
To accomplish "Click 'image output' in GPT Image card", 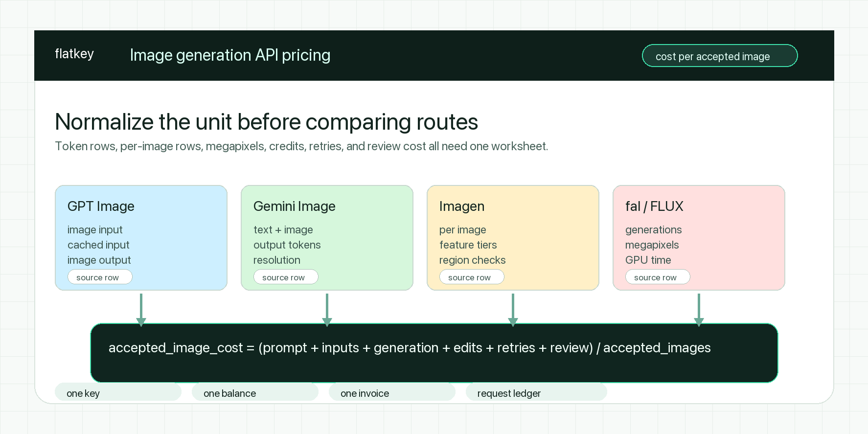I will click(99, 260).
